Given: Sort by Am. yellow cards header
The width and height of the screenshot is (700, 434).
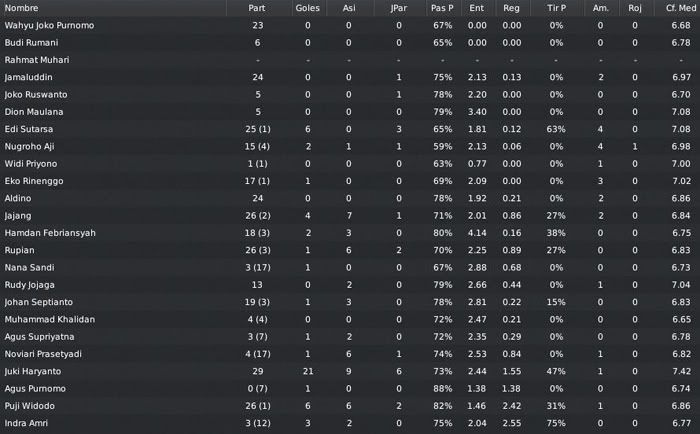Looking at the screenshot, I should [x=601, y=8].
